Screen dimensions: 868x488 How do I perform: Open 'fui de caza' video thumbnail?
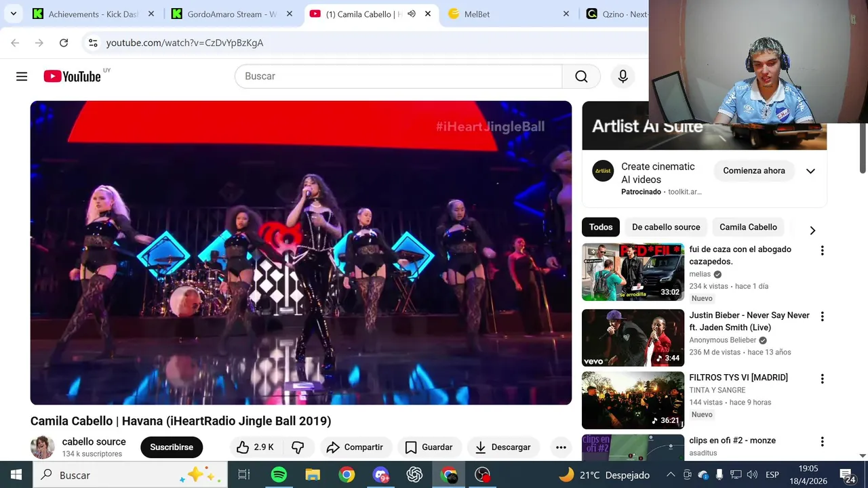633,272
